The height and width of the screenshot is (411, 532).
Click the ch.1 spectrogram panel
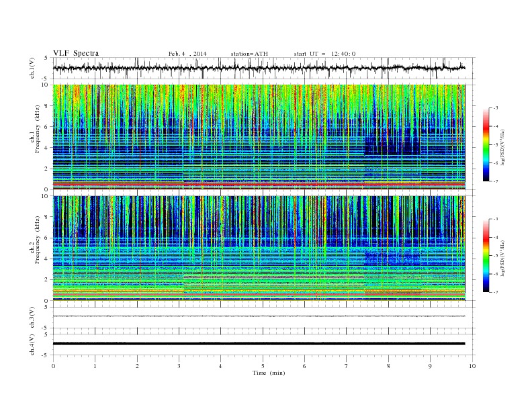pyautogui.click(x=259, y=137)
